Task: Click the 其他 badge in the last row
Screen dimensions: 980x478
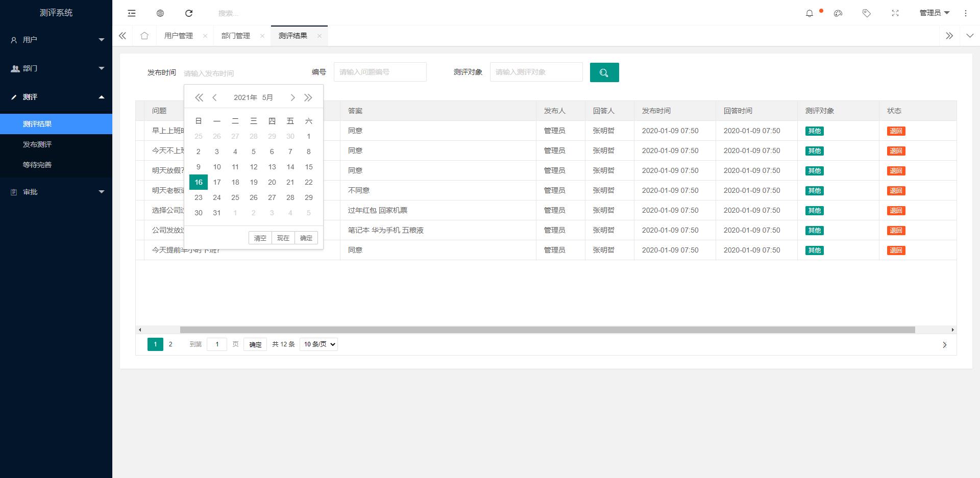Action: point(815,250)
